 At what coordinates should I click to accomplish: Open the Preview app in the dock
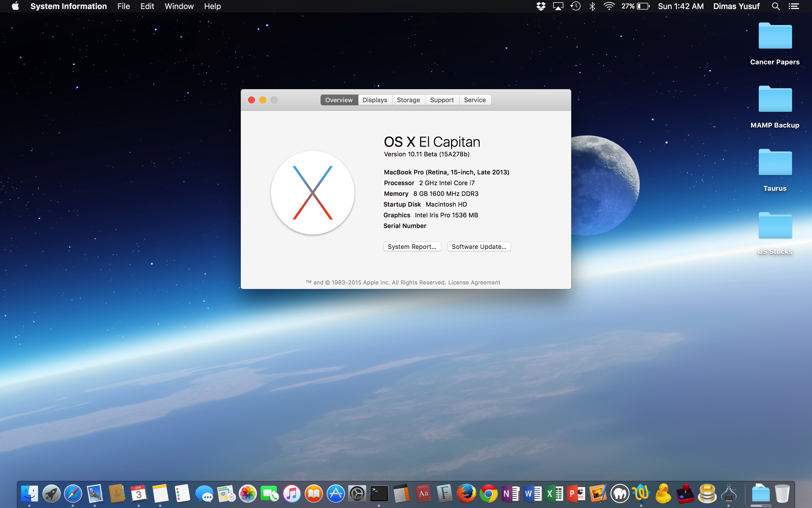pyautogui.click(x=598, y=494)
